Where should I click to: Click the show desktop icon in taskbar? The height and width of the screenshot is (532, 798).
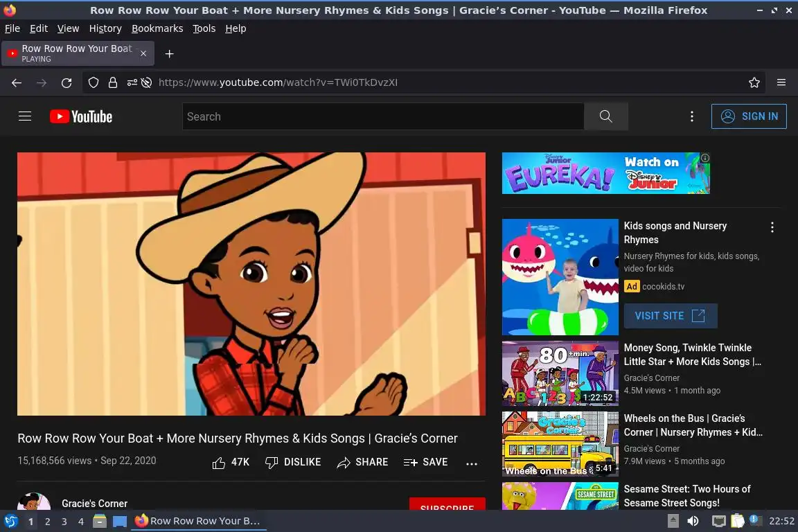point(120,521)
